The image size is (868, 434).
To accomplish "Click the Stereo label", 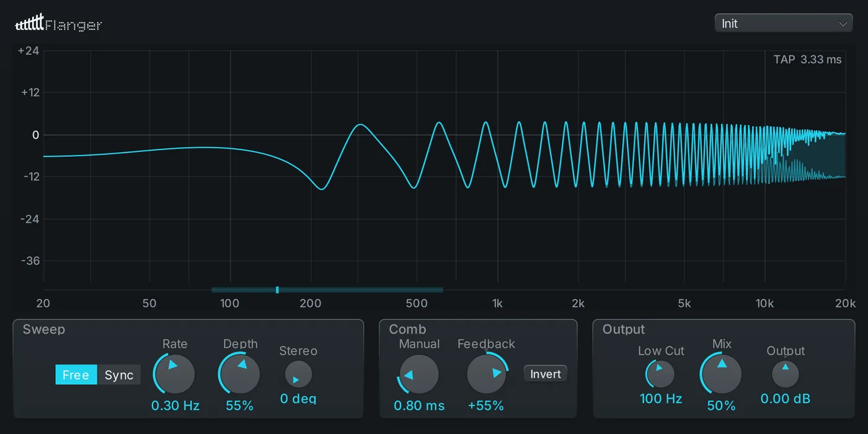I will click(x=298, y=351).
